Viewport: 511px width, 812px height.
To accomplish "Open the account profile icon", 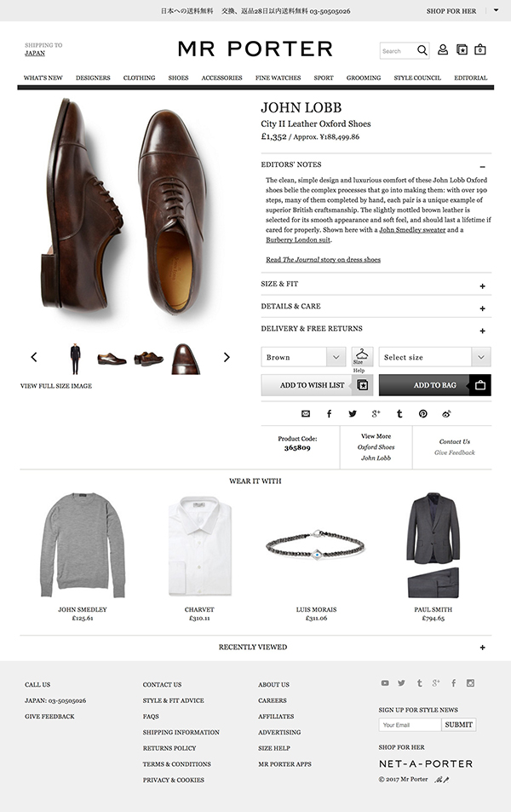I will pos(443,49).
